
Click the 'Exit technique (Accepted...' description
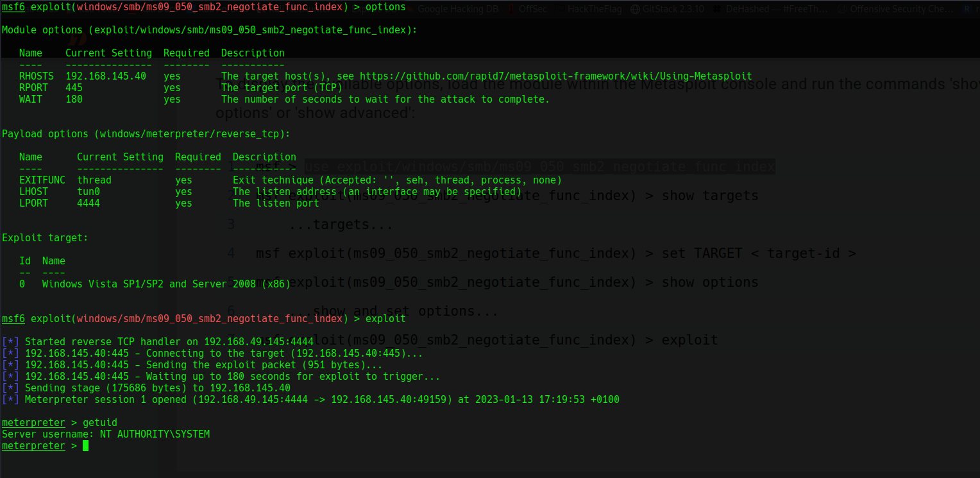(397, 180)
